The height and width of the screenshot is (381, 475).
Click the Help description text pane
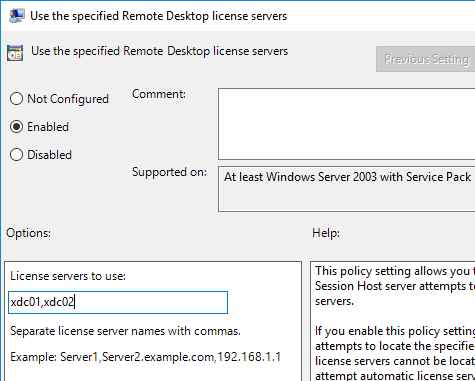tap(393, 321)
